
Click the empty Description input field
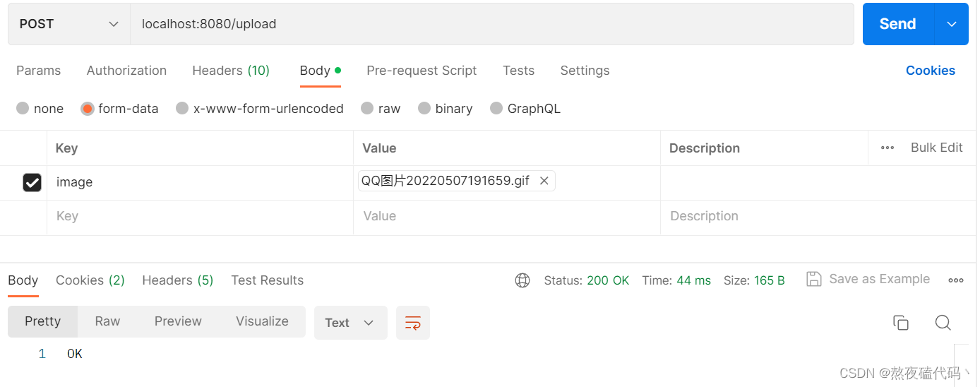pyautogui.click(x=818, y=217)
